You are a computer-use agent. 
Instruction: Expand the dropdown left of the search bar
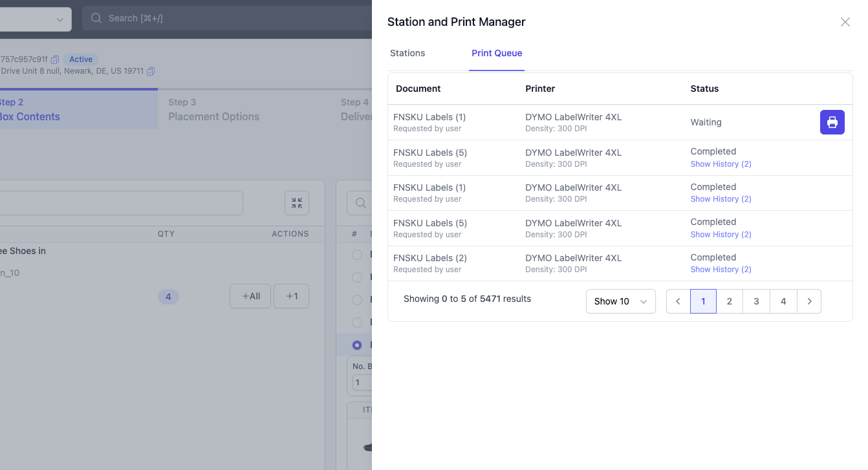(x=36, y=19)
